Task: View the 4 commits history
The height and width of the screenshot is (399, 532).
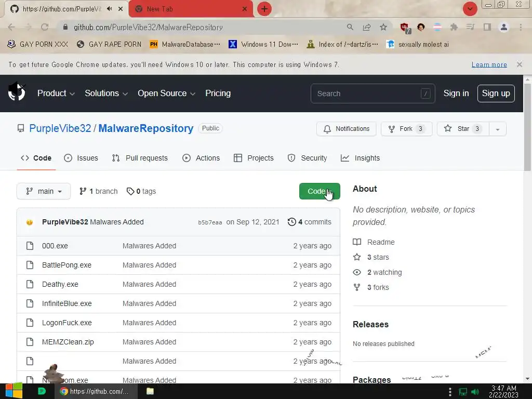Action: tap(310, 222)
